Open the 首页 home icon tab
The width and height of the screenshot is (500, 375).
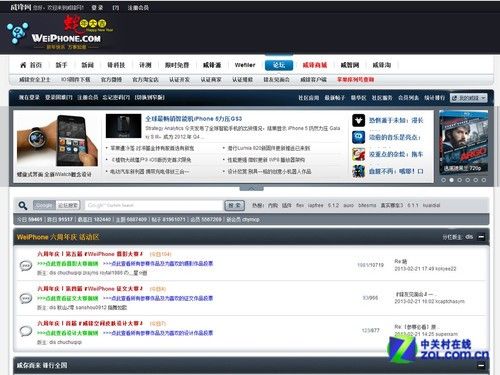coord(31,65)
